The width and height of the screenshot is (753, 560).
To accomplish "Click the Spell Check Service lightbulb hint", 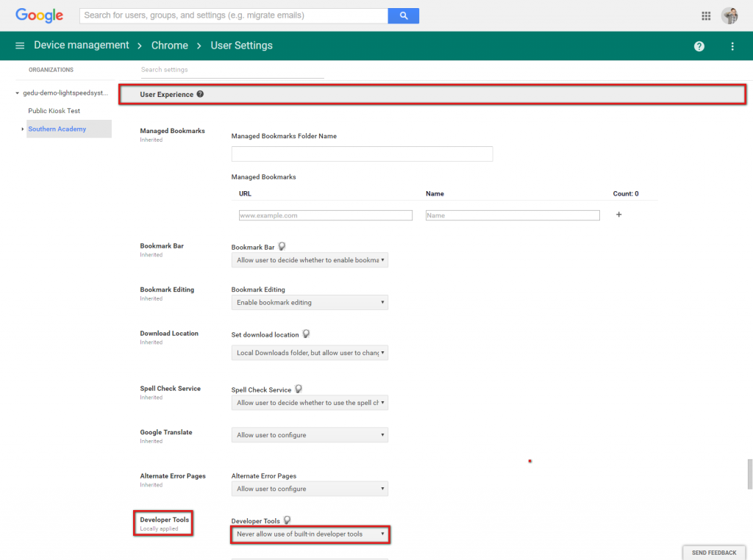I will pos(299,389).
